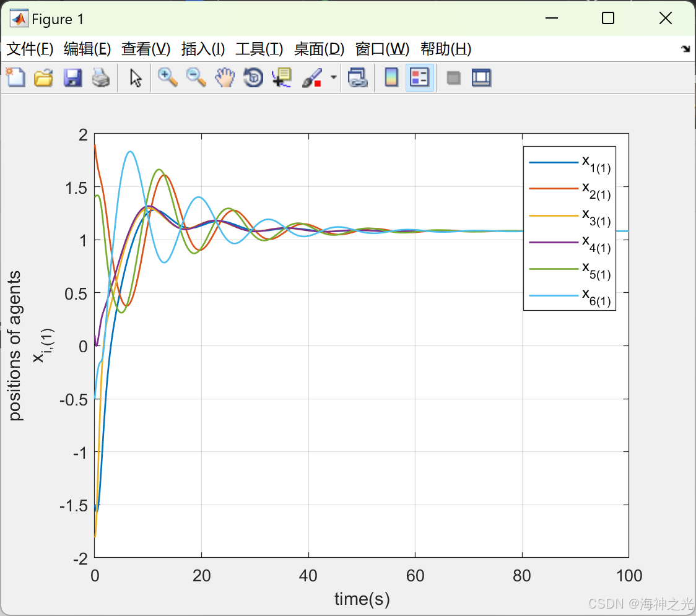Open the 插入(I) menu

coord(203,49)
